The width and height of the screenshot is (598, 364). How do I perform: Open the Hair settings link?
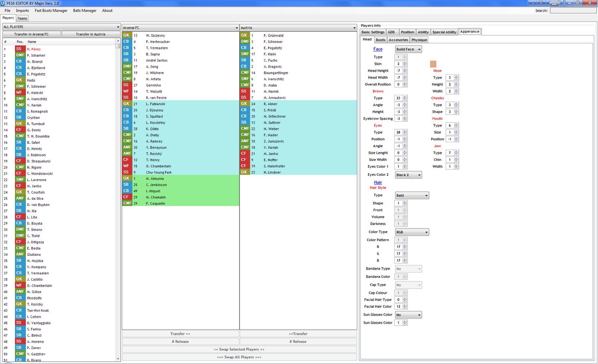pos(377,182)
